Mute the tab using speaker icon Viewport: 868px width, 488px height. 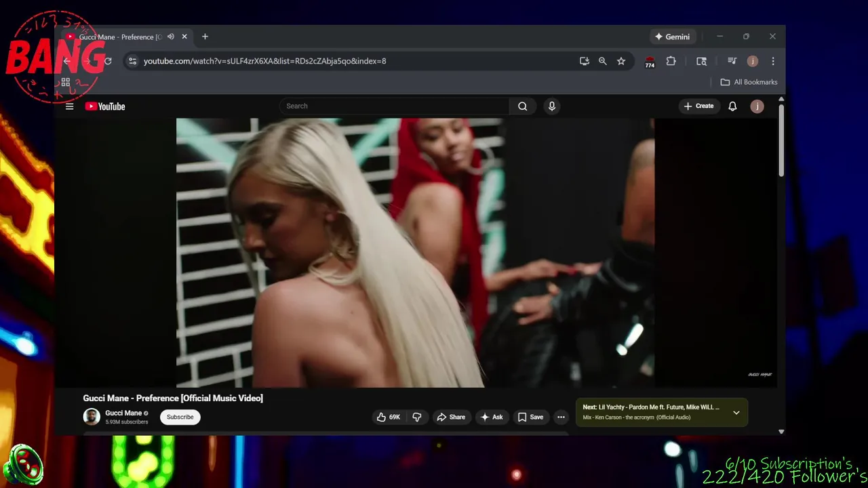pyautogui.click(x=171, y=37)
